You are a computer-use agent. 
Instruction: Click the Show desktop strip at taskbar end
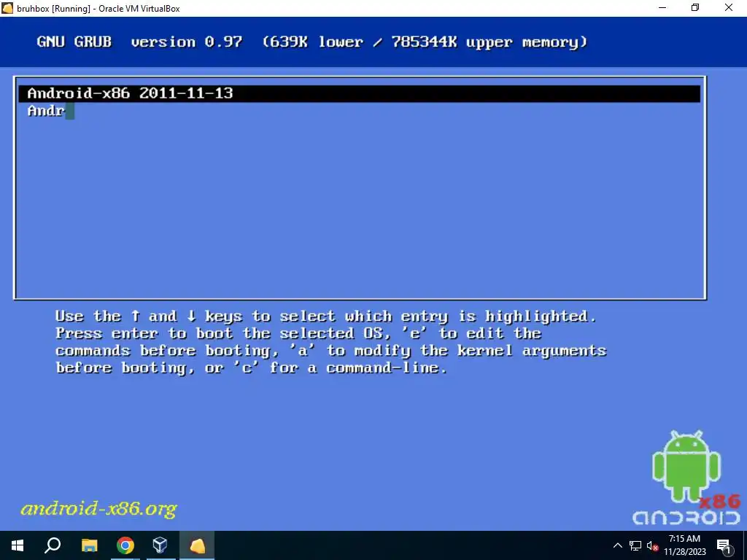click(x=745, y=545)
